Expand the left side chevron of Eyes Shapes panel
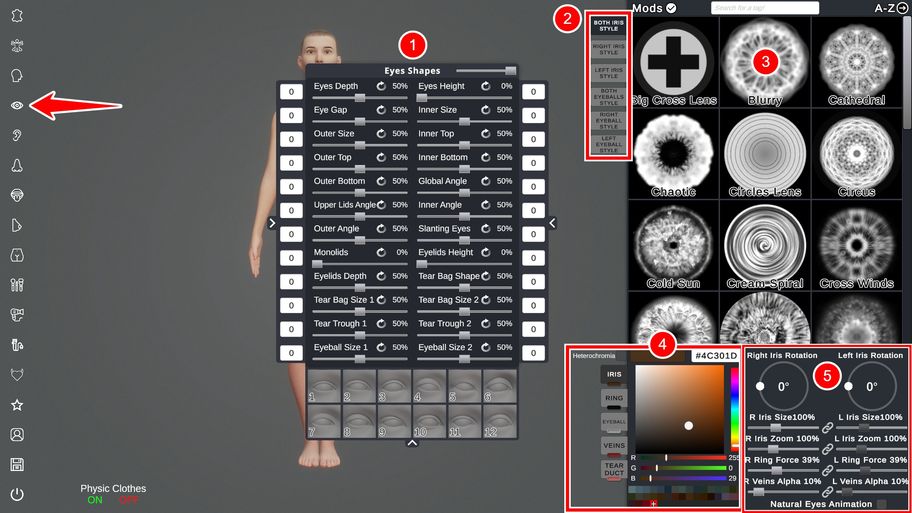 272,223
